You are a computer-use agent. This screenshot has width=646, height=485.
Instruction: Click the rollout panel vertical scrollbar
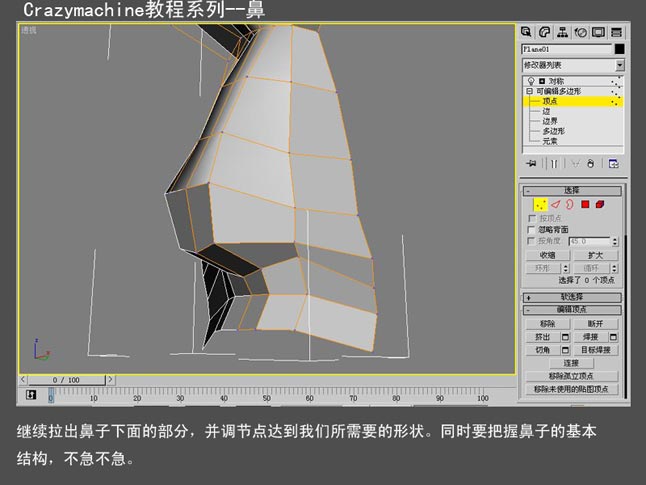click(x=625, y=317)
